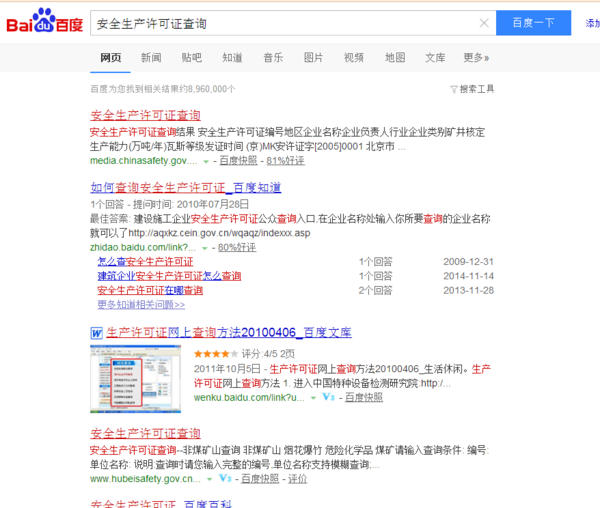Open the 81%好评 rating link
600x508 pixels.
click(285, 161)
